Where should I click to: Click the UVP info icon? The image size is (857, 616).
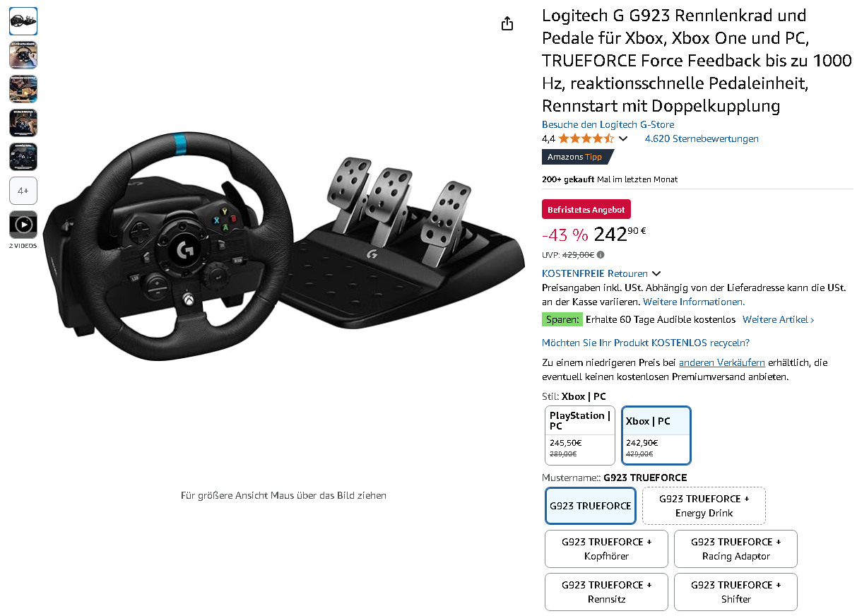pos(601,255)
